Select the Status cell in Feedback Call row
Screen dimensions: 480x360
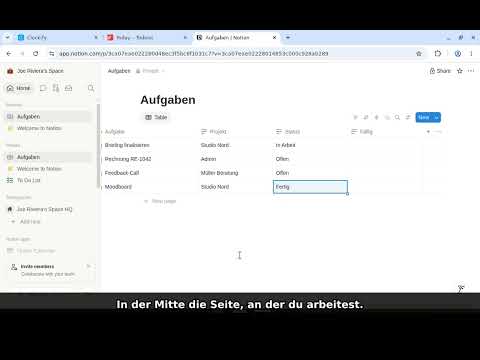coord(310,173)
